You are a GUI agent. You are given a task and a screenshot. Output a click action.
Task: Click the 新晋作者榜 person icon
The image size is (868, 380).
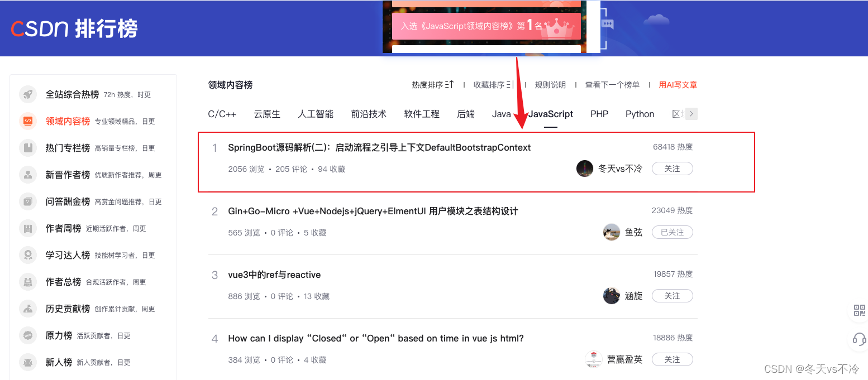point(28,175)
